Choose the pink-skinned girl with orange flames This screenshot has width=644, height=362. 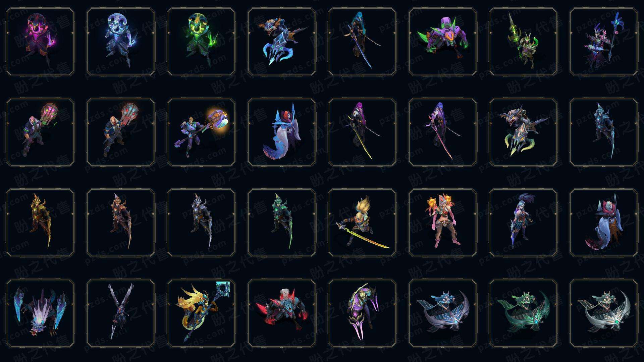[x=443, y=223]
